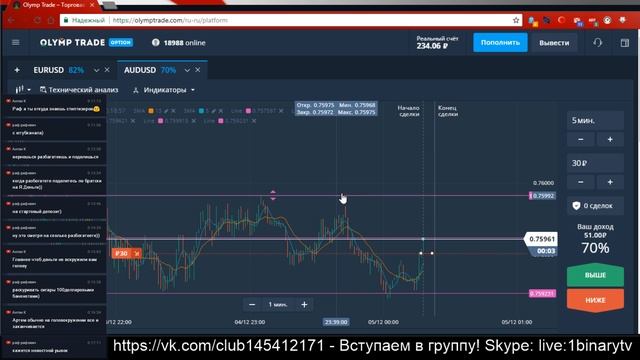Select the 30 ₽ trade amount field
This screenshot has height=360, width=640.
click(595, 163)
